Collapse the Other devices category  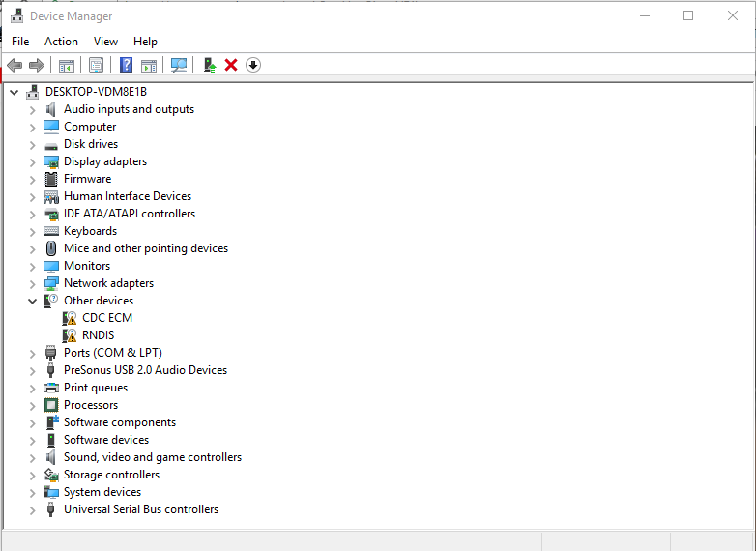click(x=32, y=301)
